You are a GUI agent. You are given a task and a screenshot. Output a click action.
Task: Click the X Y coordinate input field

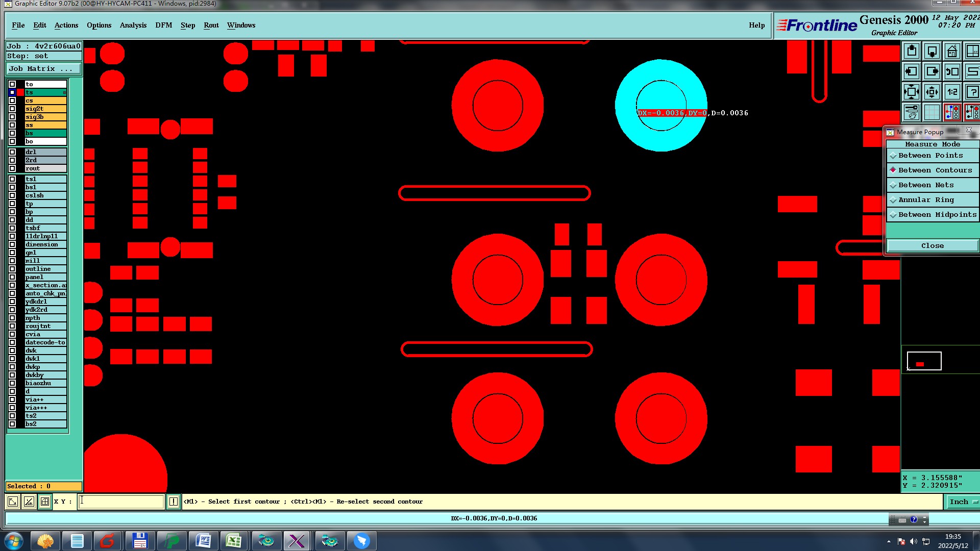pos(121,502)
